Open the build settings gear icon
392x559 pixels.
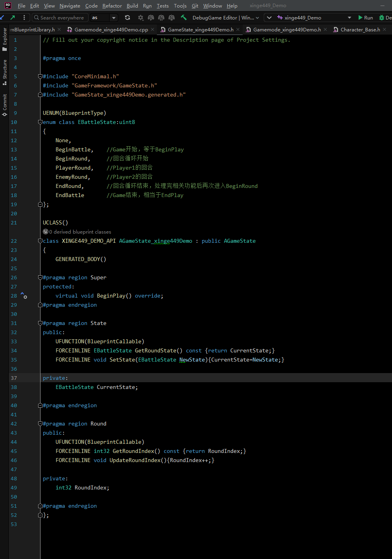pyautogui.click(x=141, y=17)
